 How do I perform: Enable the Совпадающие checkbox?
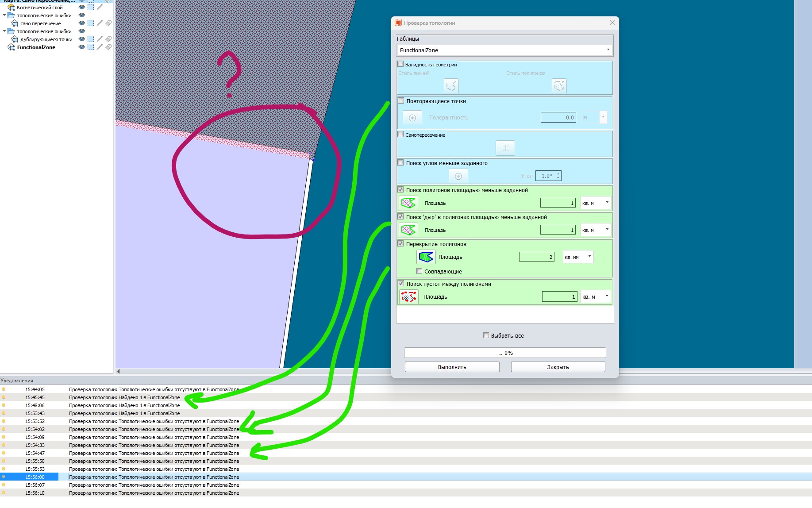point(419,271)
